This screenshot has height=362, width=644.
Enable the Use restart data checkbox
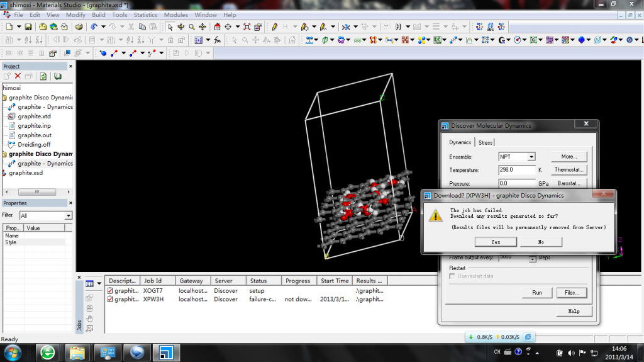452,276
